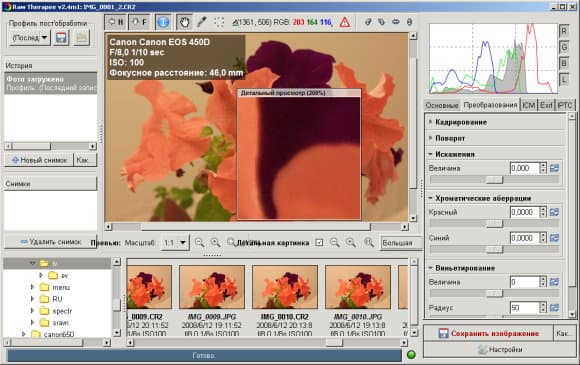Reset the Виньетирование Величина value
The width and height of the screenshot is (580, 365).
[554, 282]
